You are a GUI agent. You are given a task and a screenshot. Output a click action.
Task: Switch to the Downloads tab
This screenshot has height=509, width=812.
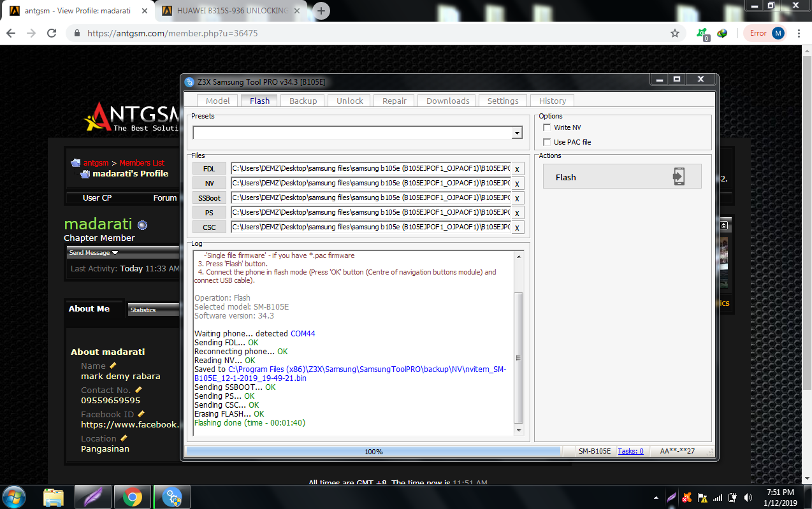447,101
